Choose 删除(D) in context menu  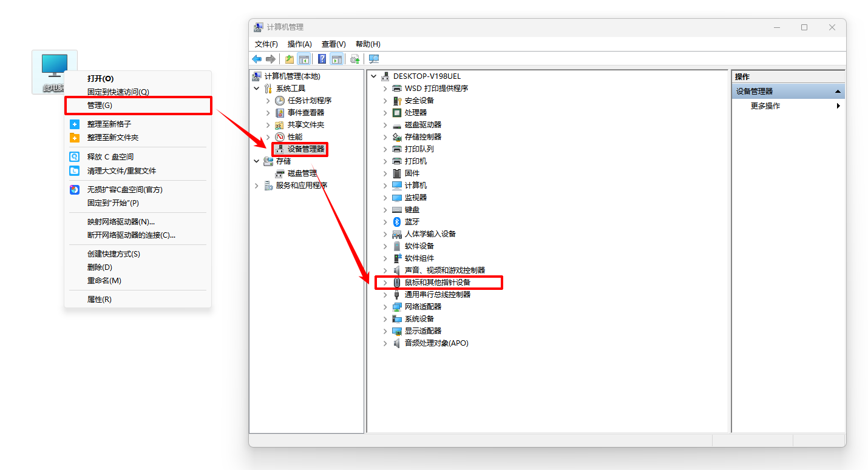[x=138, y=267]
